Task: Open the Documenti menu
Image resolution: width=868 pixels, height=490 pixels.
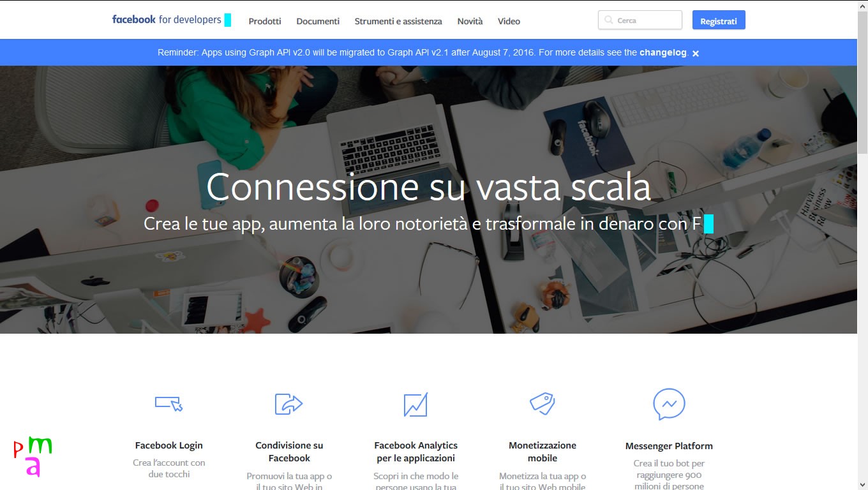Action: pos(318,21)
